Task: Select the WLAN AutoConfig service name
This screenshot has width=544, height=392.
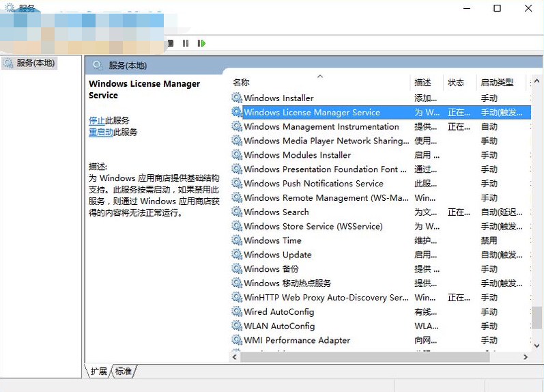Action: 279,326
